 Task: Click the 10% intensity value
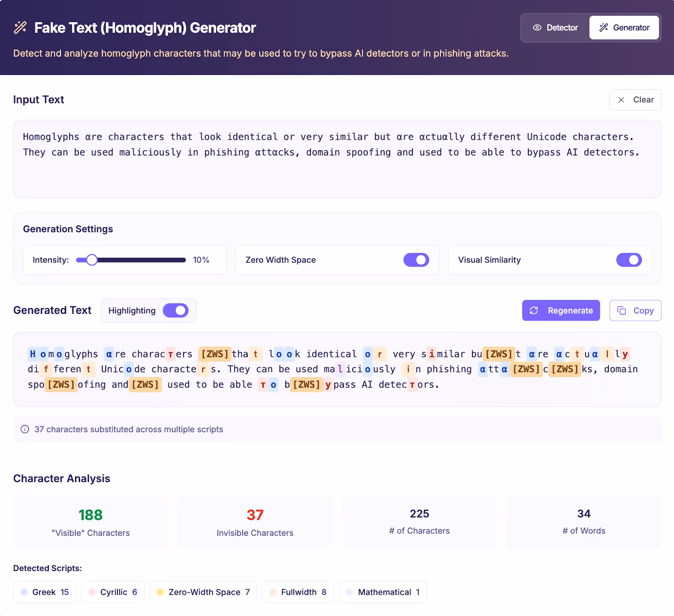[x=201, y=260]
